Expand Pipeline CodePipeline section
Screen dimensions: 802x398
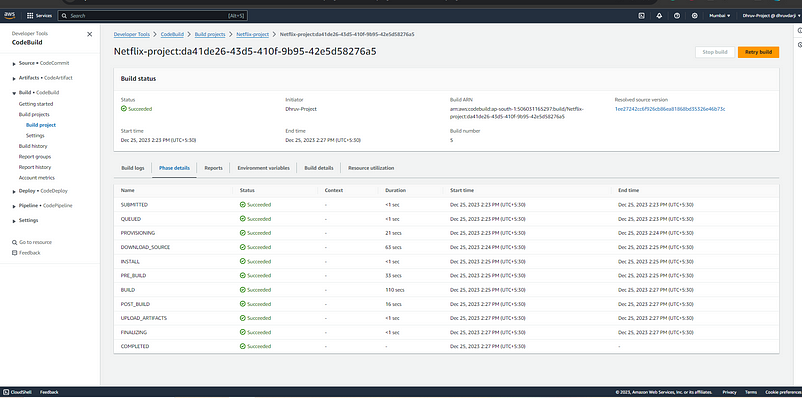pos(14,206)
